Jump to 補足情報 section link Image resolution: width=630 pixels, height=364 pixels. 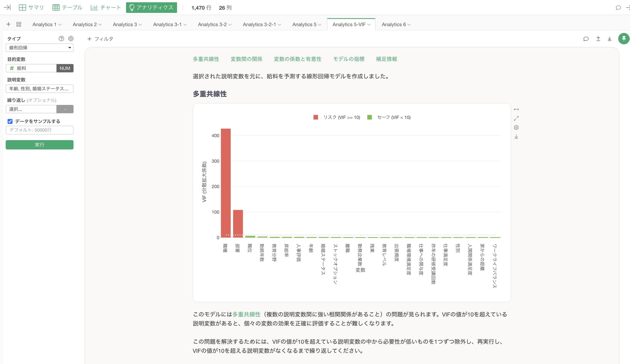coord(387,59)
